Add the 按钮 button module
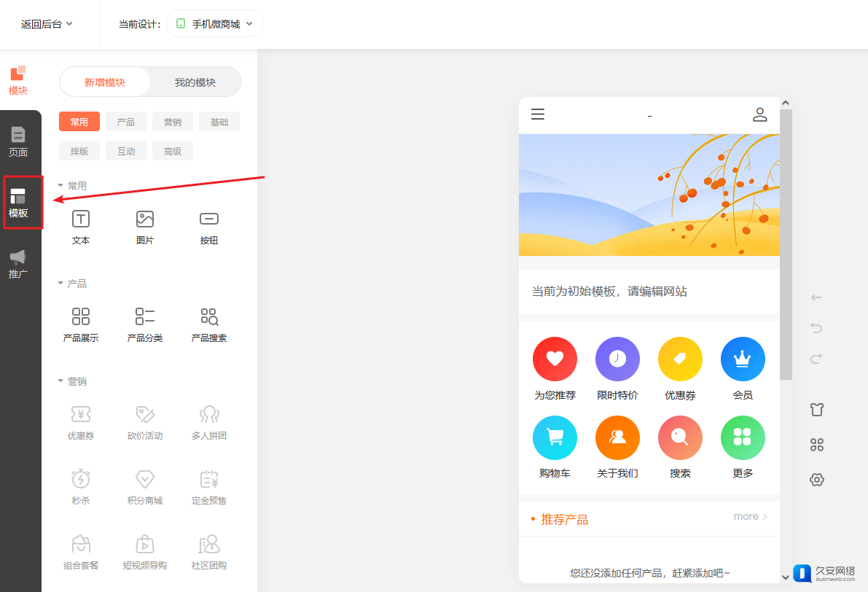Image resolution: width=868 pixels, height=592 pixels. [x=209, y=227]
